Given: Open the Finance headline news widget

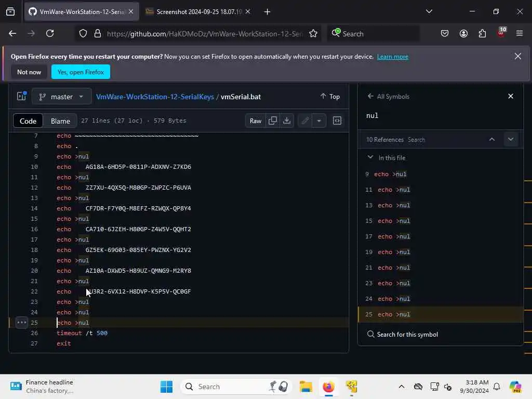Looking at the screenshot, I should [42, 387].
